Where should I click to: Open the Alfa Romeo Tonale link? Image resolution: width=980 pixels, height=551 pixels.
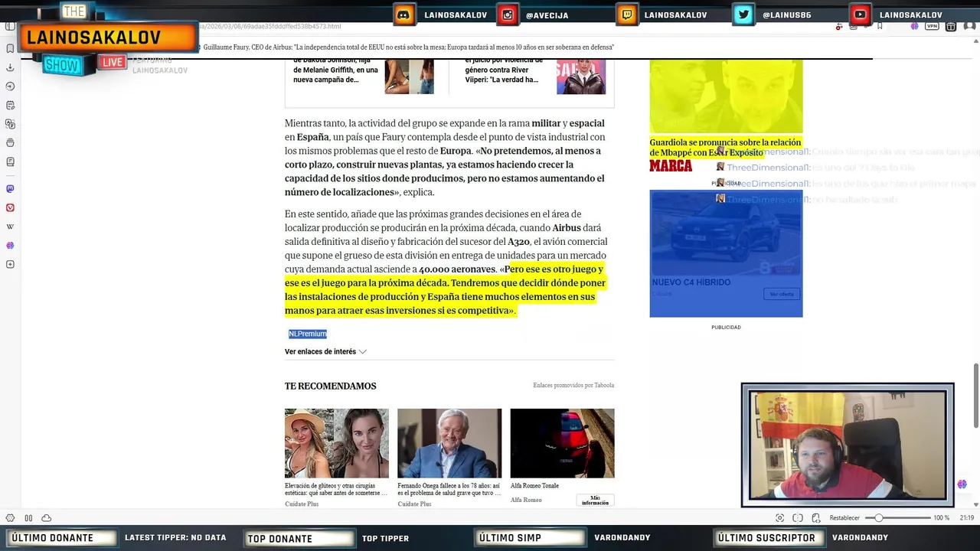click(534, 486)
